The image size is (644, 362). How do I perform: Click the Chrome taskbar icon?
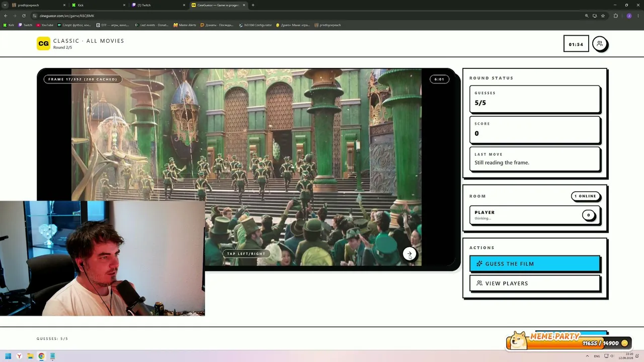(x=41, y=356)
